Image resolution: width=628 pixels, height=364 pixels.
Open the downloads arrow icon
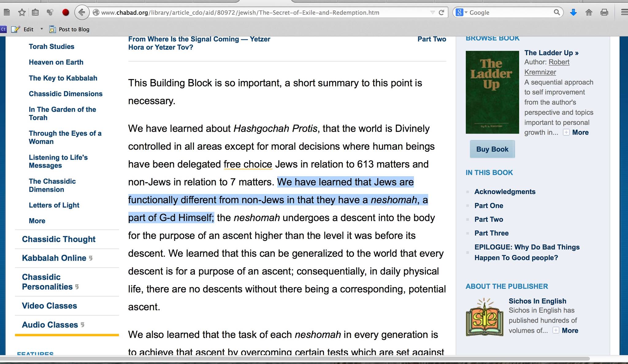pos(573,13)
